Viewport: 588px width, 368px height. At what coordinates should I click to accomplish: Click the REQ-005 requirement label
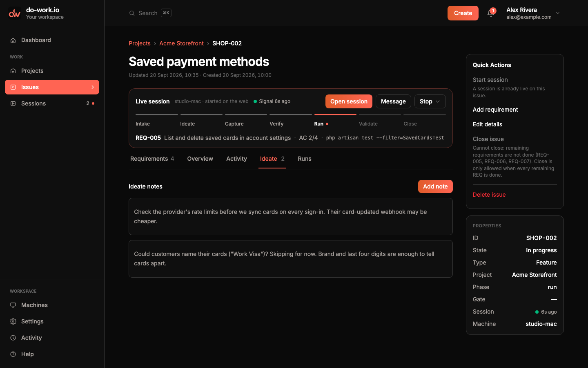(x=148, y=138)
